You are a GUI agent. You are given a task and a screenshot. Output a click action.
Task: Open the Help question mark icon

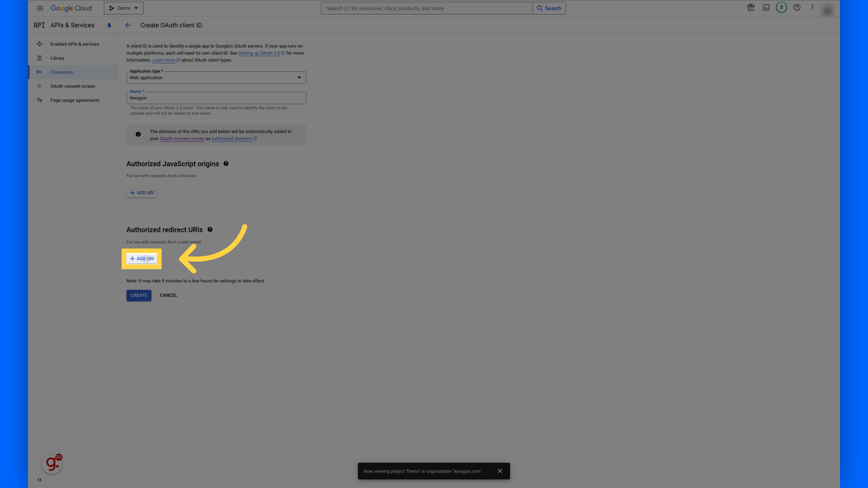(x=797, y=8)
